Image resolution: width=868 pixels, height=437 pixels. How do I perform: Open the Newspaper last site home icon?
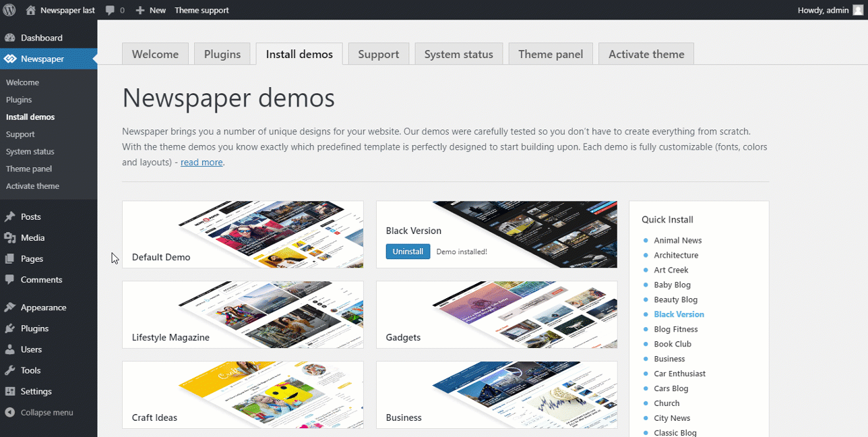click(x=31, y=10)
